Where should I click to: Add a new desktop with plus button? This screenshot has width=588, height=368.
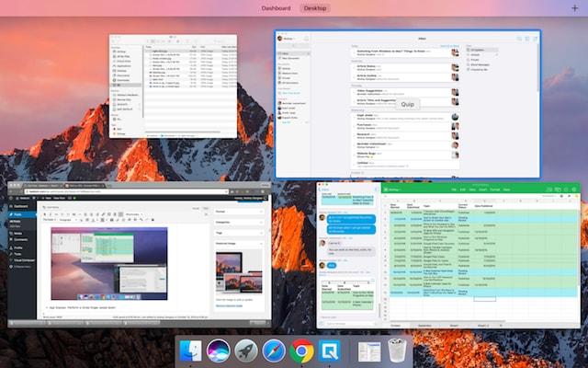coord(574,8)
